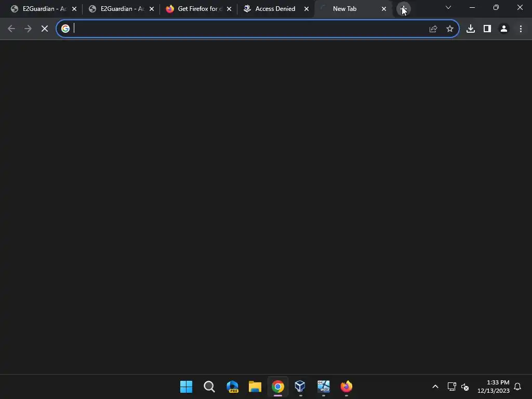
Task: Open the network status tray icon
Action: coord(451,387)
